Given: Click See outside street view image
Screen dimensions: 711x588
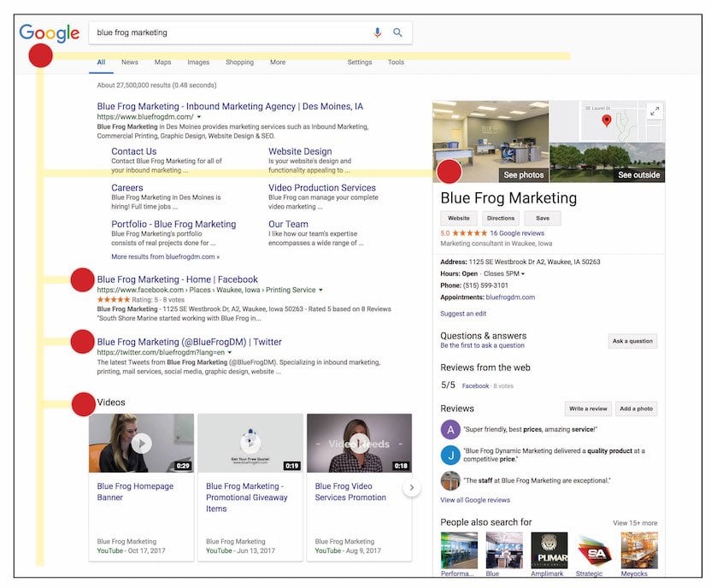Looking at the screenshot, I should [638, 175].
